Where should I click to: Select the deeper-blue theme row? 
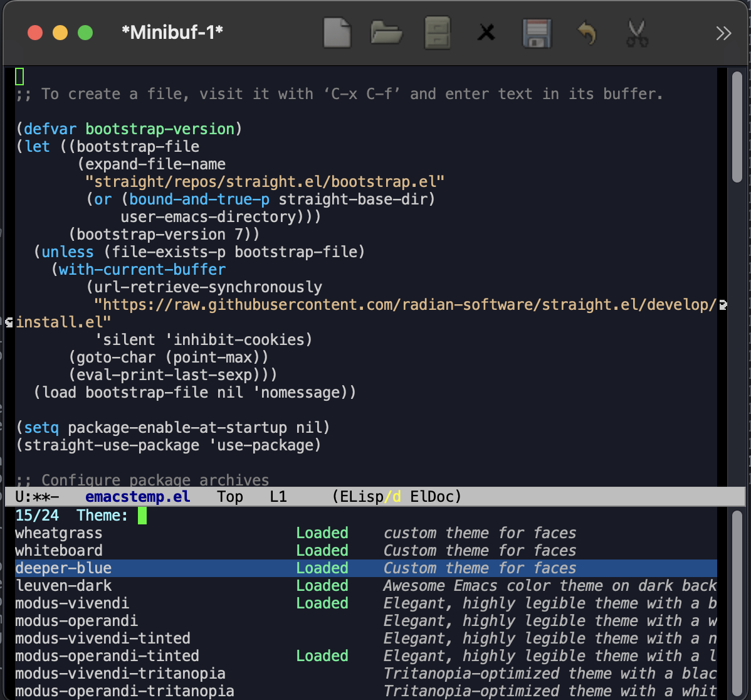(366, 568)
